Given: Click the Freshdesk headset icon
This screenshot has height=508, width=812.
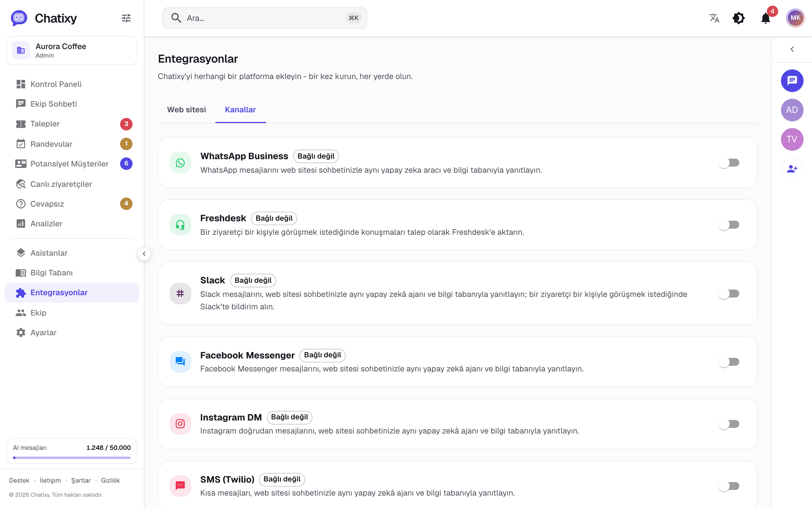Looking at the screenshot, I should [x=180, y=225].
